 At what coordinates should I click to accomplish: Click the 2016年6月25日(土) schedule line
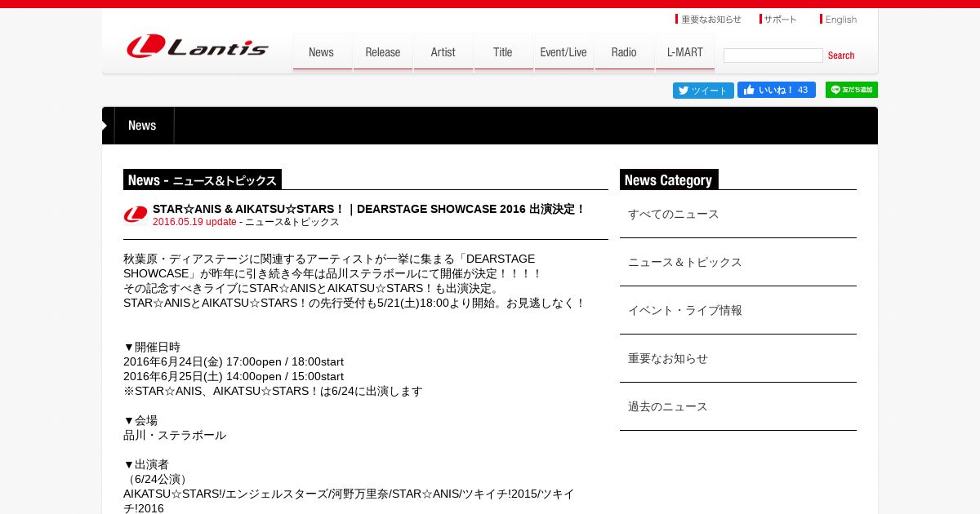(x=234, y=376)
